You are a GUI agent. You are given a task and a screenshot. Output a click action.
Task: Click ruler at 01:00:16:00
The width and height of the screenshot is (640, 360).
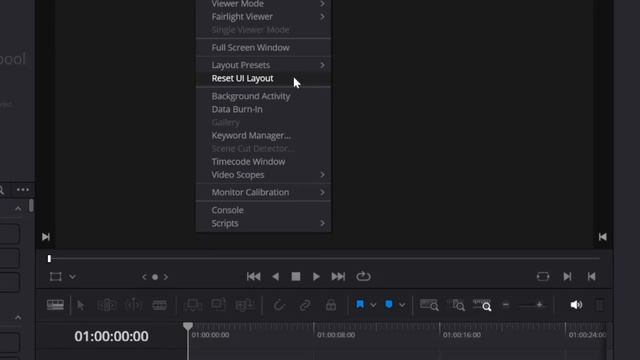[x=462, y=335]
